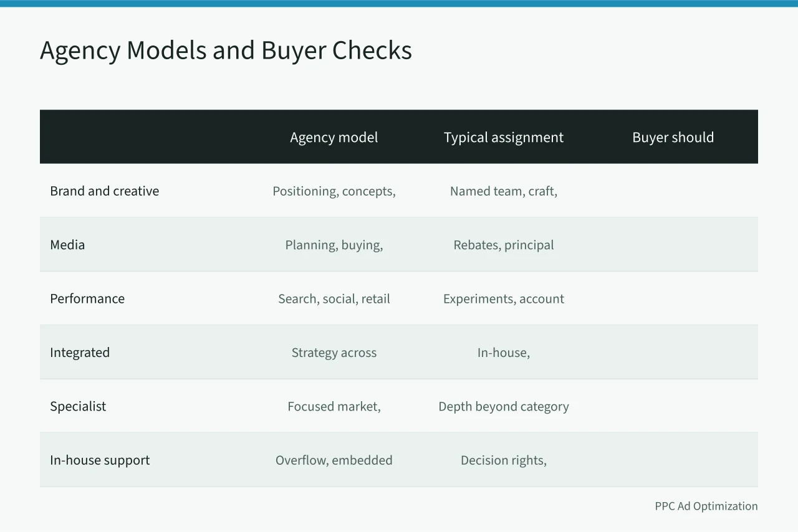Click the 'Integrated' row label
Image resolution: width=798 pixels, height=532 pixels.
point(80,353)
